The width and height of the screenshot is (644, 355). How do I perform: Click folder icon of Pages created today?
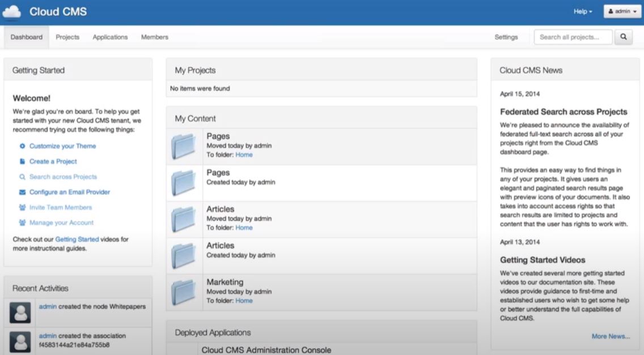tap(184, 183)
